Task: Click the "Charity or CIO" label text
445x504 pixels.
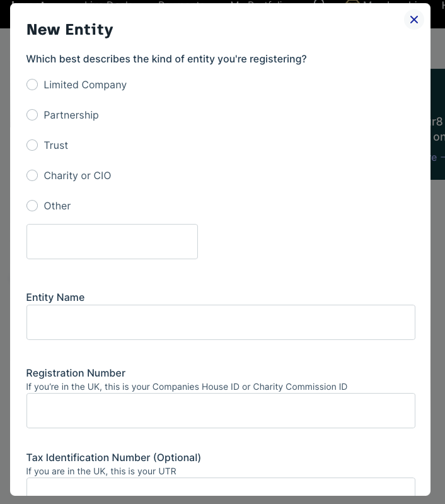Action: coord(78,175)
